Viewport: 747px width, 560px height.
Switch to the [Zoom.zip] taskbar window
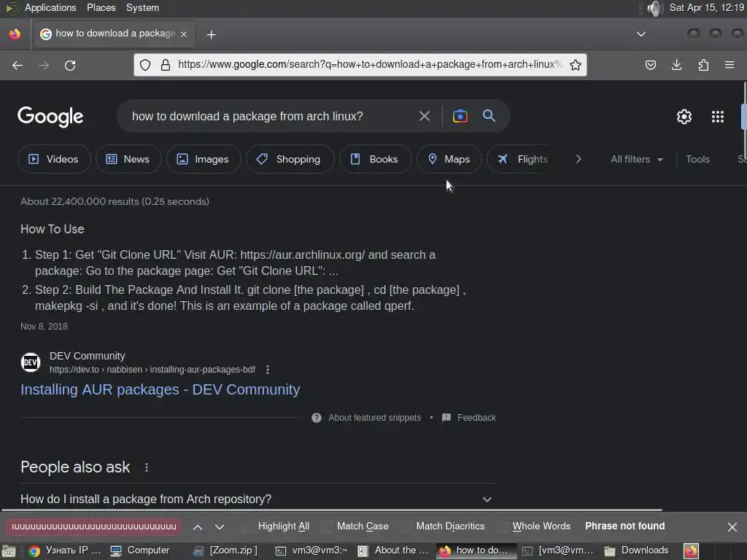226,551
